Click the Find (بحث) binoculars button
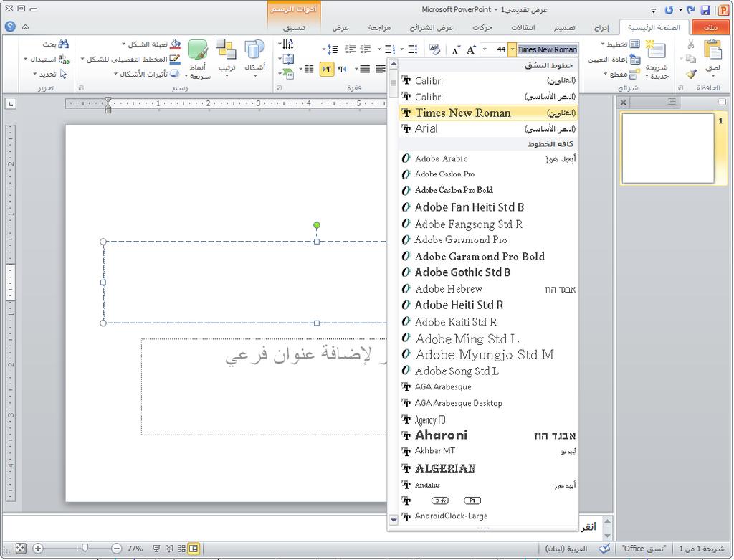 pyautogui.click(x=56, y=44)
